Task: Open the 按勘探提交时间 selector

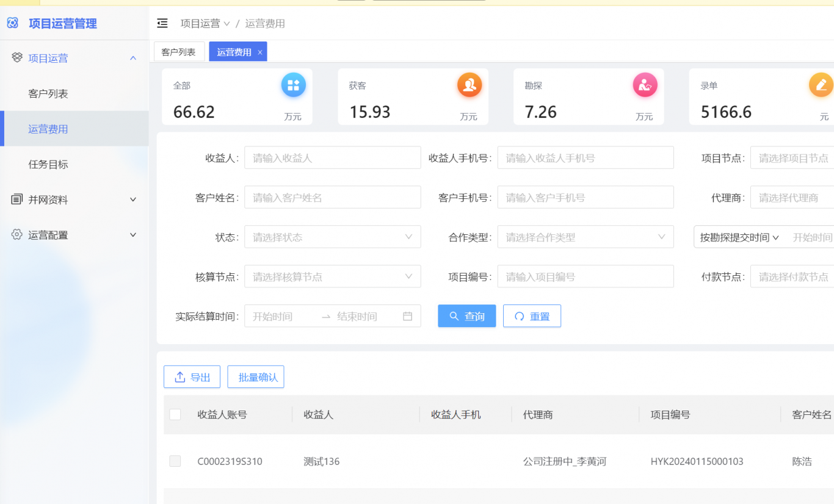Action: [x=739, y=237]
